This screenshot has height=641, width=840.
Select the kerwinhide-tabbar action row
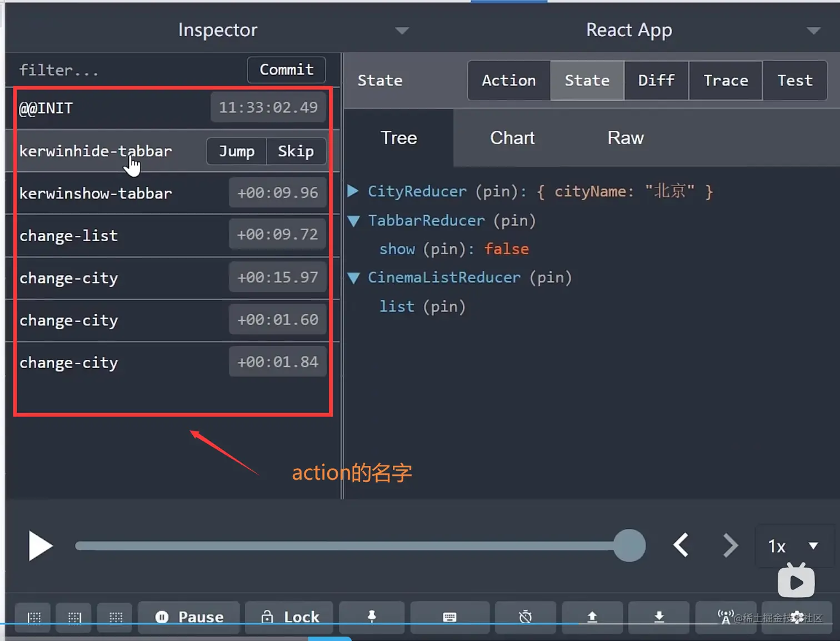[173, 151]
